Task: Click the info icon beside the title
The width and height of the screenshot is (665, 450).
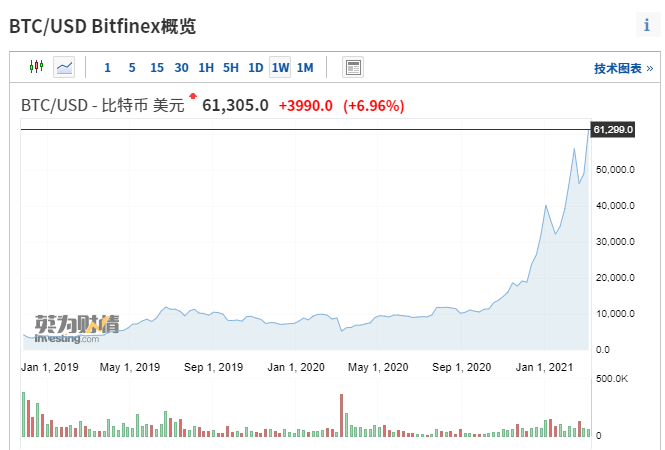Action: pyautogui.click(x=647, y=25)
